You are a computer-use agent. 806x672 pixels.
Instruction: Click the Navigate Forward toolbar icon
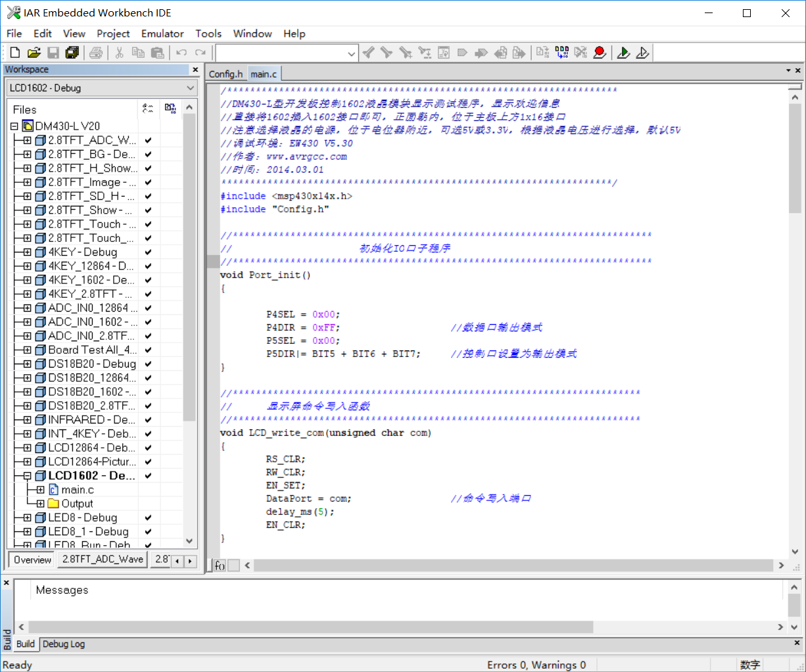click(519, 53)
